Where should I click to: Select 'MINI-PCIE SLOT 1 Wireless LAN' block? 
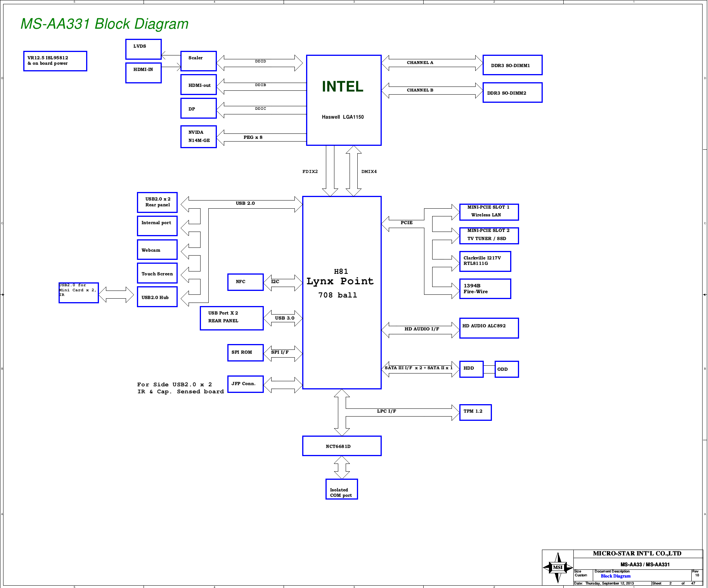(489, 212)
